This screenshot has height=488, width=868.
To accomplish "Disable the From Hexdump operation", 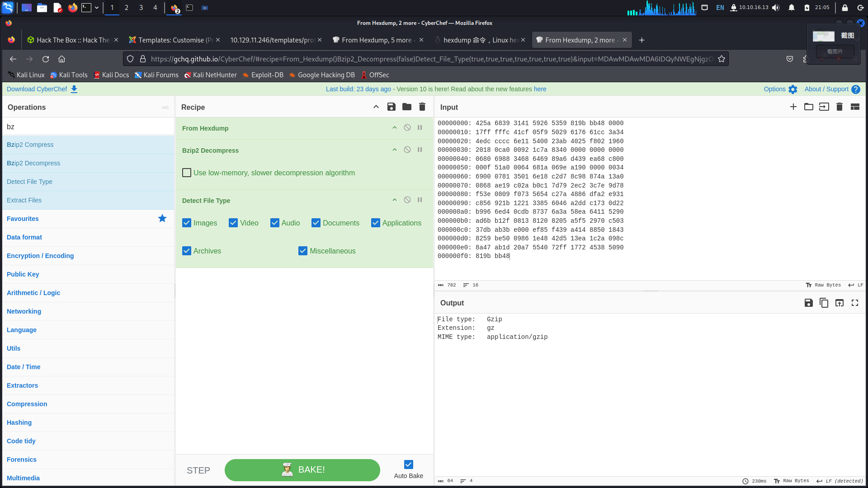I will 407,128.
